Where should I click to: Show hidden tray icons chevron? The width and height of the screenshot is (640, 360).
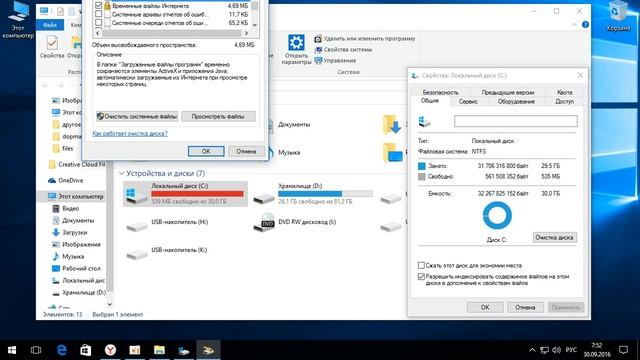[532, 350]
